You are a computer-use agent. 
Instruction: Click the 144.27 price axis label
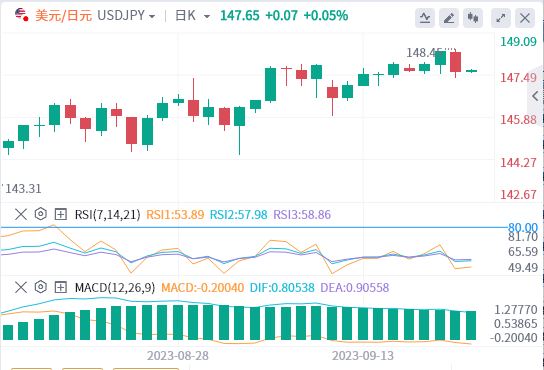[x=518, y=163]
